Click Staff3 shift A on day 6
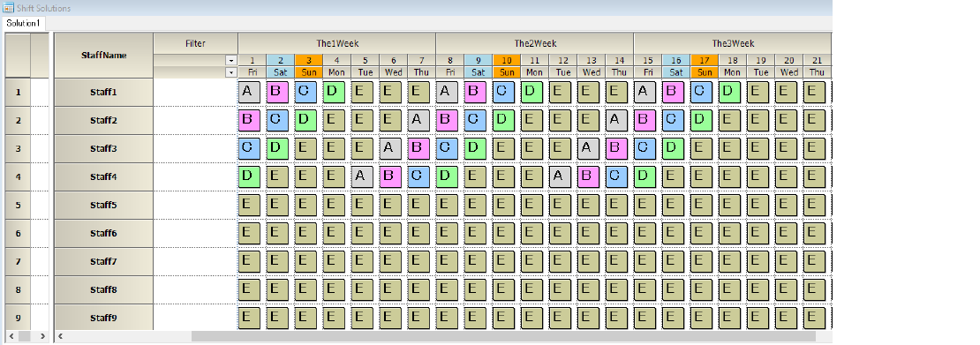 pos(390,149)
